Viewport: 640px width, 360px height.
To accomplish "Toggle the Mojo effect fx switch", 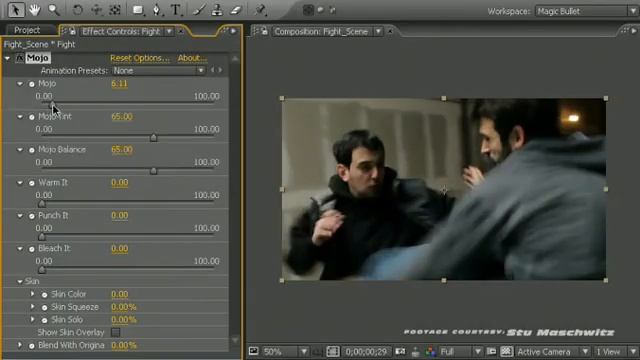I will point(20,58).
